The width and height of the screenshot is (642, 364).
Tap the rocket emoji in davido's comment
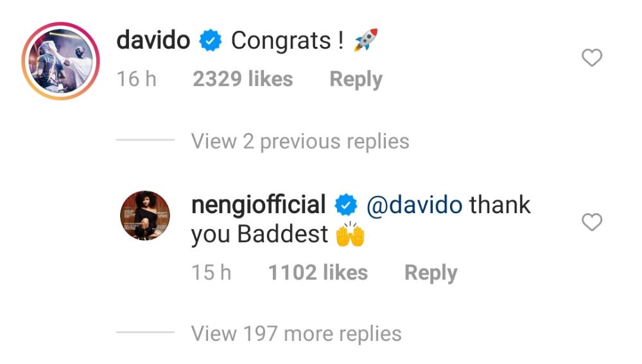click(x=365, y=41)
